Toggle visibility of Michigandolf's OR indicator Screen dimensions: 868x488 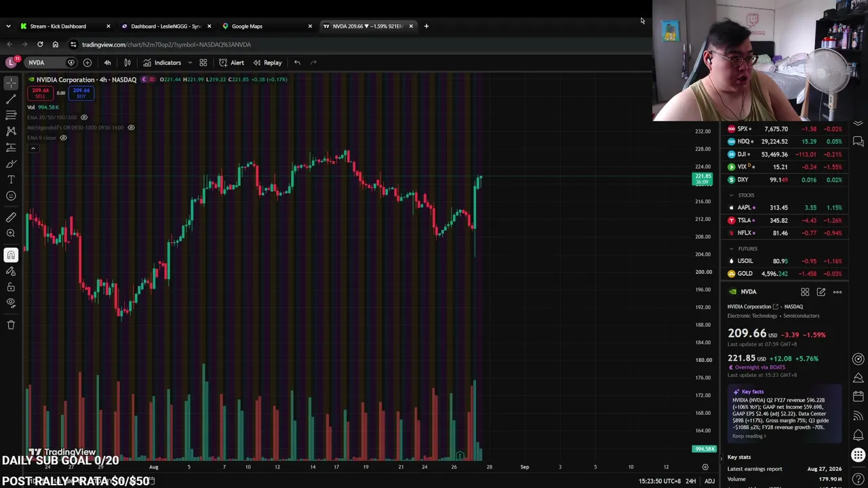point(131,127)
